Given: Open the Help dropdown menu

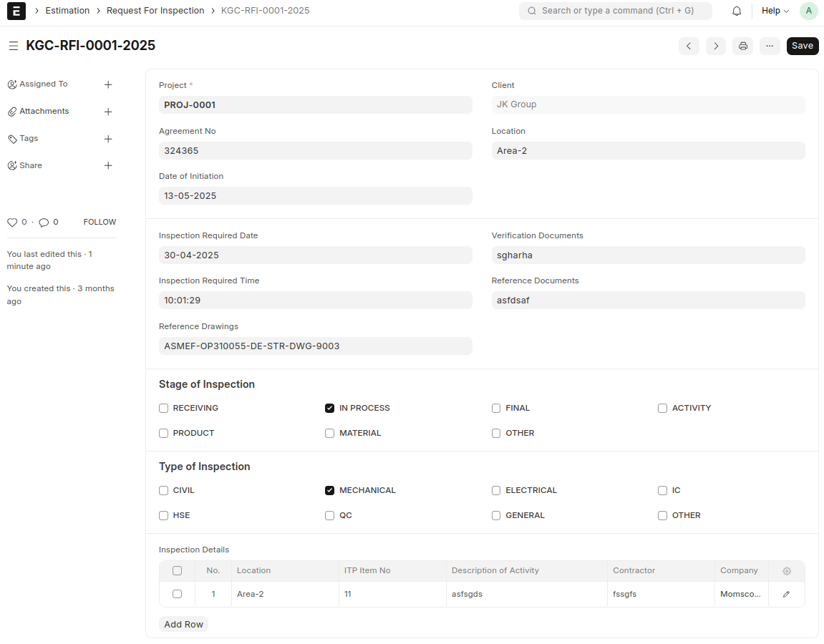Looking at the screenshot, I should tap(775, 11).
